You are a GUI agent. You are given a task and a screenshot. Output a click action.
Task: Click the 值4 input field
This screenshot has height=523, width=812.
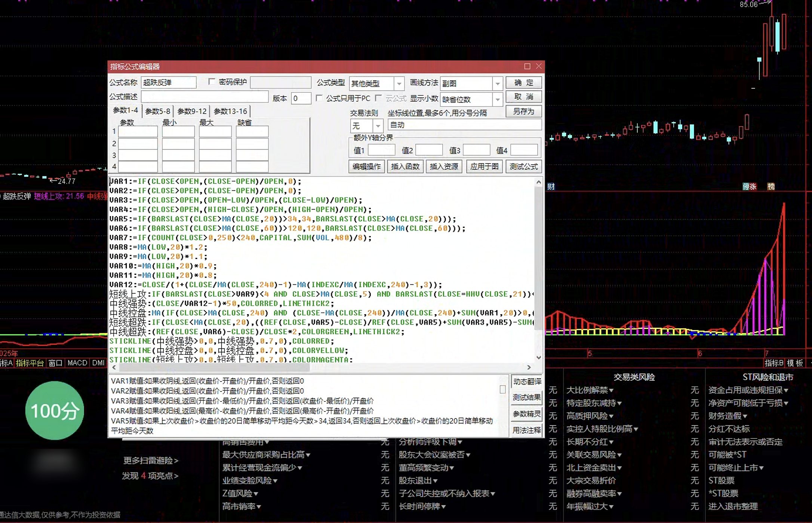pos(524,150)
